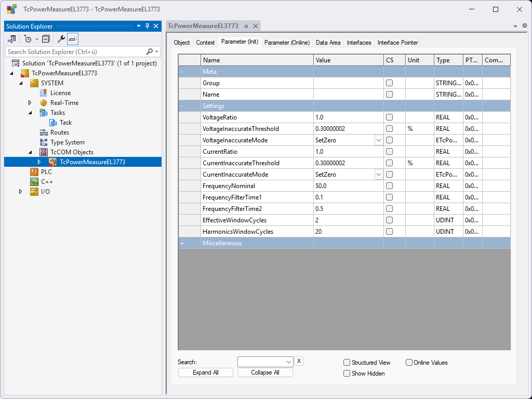Screen dimensions: 532x399
Task: Toggle CS checkbox for FrequencyNominal row
Action: 389,185
